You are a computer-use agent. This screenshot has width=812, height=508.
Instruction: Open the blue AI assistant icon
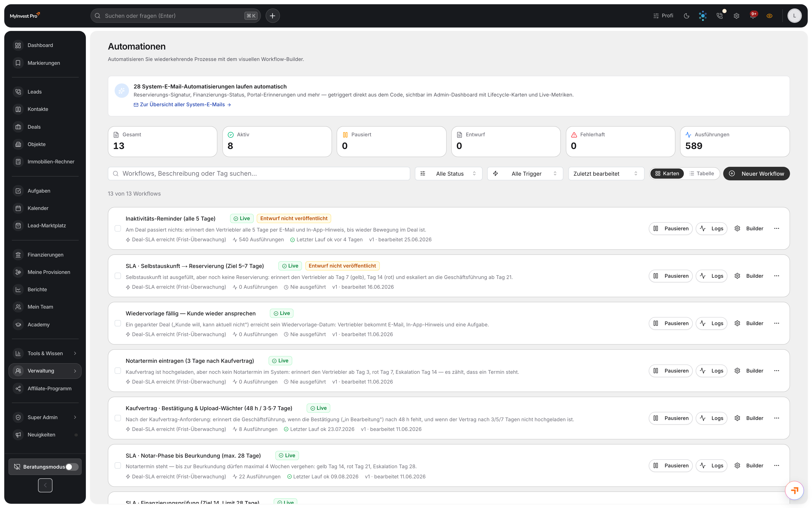703,16
